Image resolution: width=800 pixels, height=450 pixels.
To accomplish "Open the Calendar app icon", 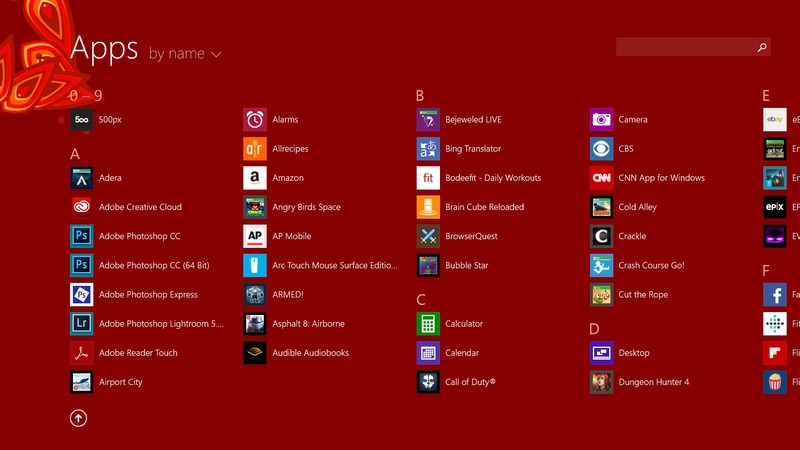I will click(x=428, y=353).
